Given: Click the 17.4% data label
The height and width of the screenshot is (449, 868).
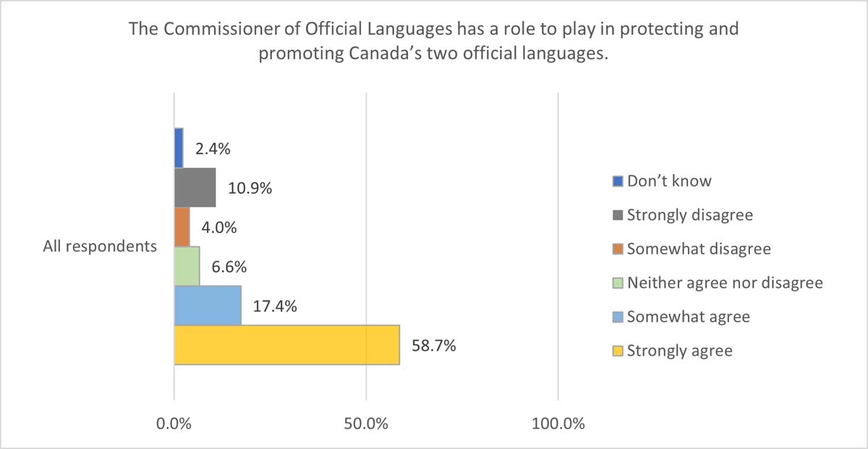Looking at the screenshot, I should coord(276,307).
